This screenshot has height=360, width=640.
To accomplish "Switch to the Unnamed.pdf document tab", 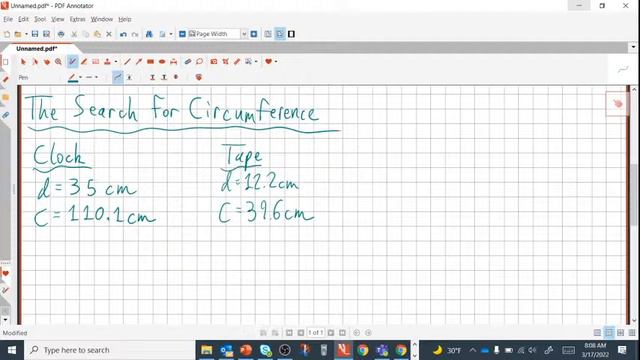I will tap(37, 49).
